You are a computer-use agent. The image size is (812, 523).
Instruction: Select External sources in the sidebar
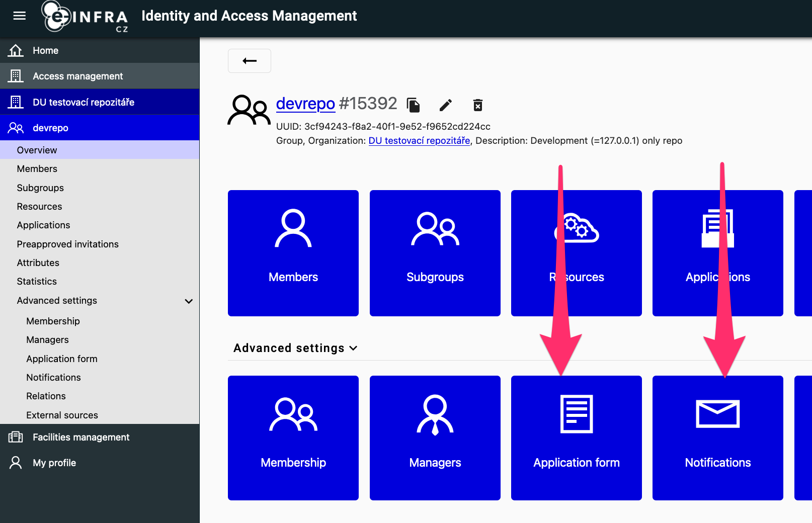(62, 415)
